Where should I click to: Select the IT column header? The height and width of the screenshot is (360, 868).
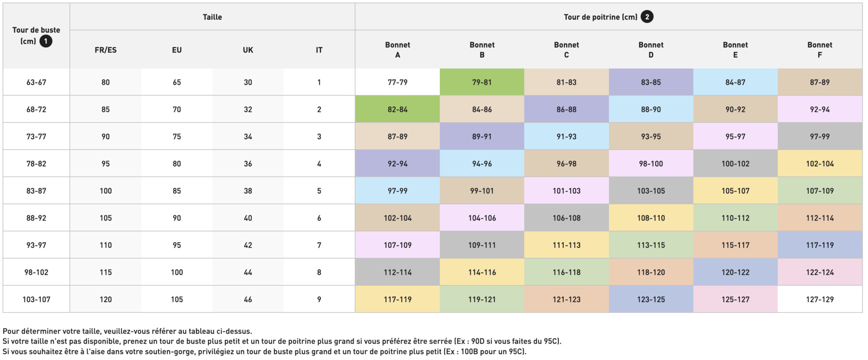[x=319, y=50]
